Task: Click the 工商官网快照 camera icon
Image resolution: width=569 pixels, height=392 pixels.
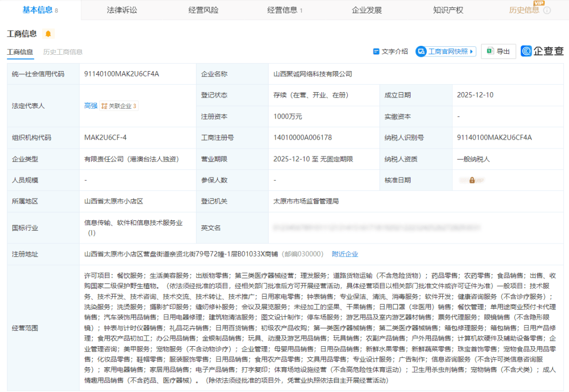Action: 421,52
